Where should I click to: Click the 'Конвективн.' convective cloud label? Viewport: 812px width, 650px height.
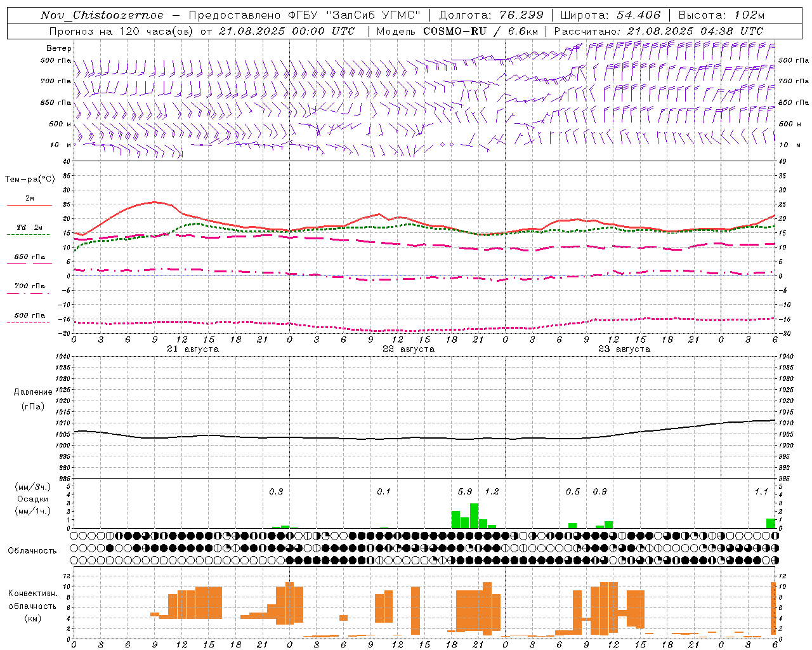(x=33, y=594)
